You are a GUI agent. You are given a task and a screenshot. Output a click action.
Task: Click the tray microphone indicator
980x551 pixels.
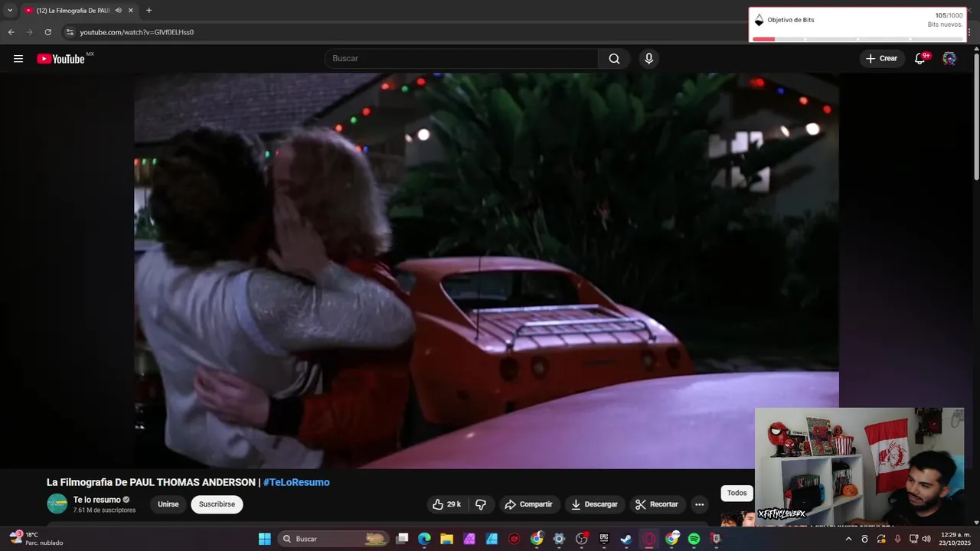coord(897,539)
